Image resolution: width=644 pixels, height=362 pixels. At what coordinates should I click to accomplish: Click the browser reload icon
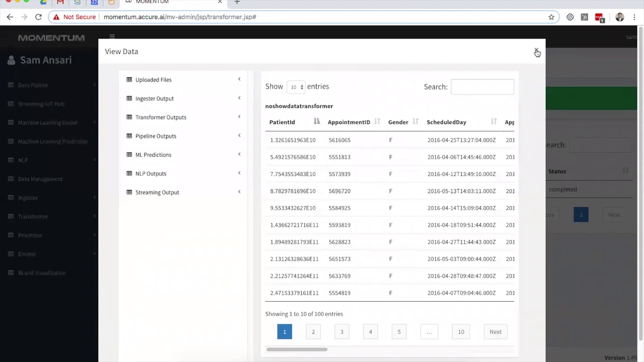(38, 17)
